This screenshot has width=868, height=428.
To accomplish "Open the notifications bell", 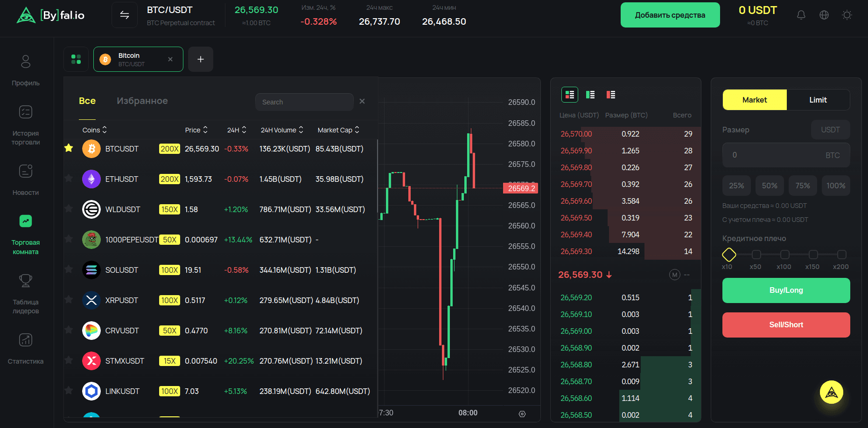I will [x=801, y=15].
